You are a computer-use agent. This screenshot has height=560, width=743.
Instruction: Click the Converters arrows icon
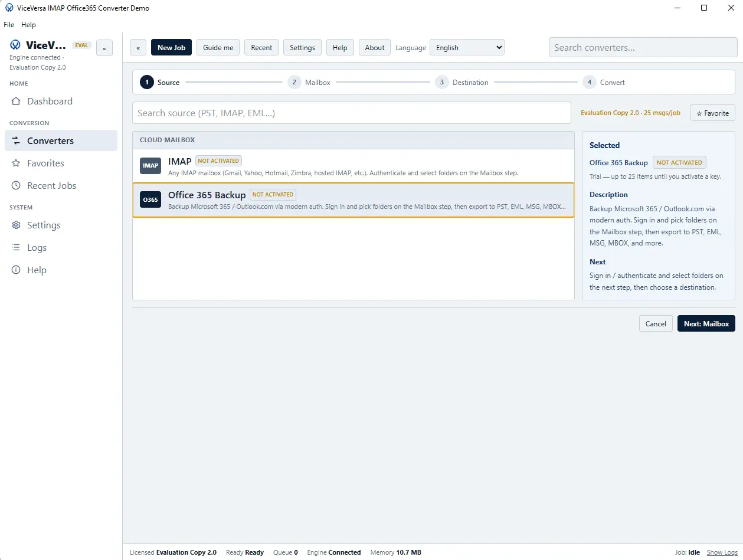16,141
